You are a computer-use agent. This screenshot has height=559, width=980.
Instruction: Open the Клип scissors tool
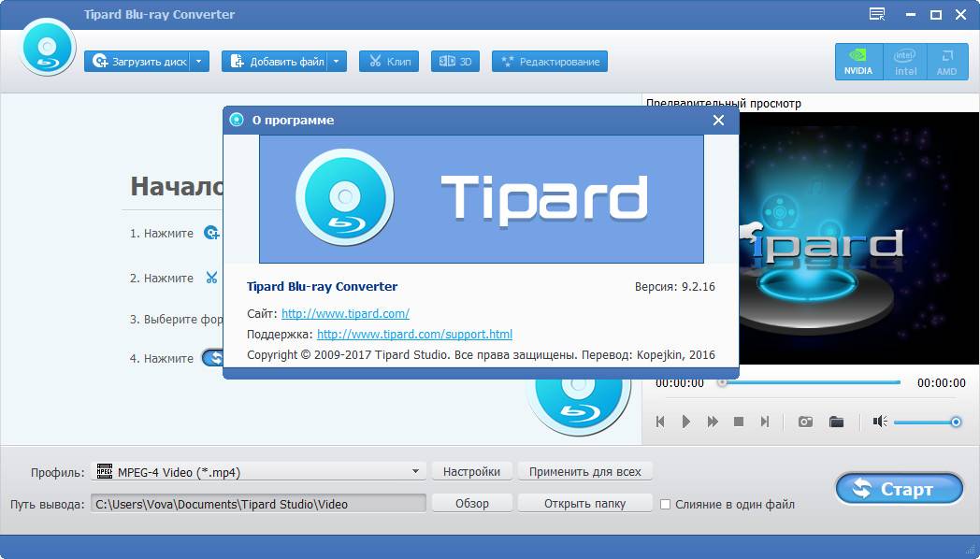(389, 61)
